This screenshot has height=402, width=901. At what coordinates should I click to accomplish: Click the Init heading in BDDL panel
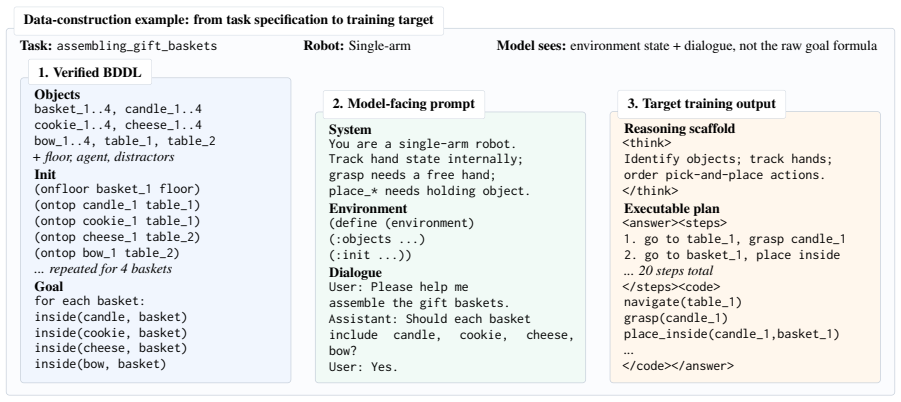click(x=45, y=175)
